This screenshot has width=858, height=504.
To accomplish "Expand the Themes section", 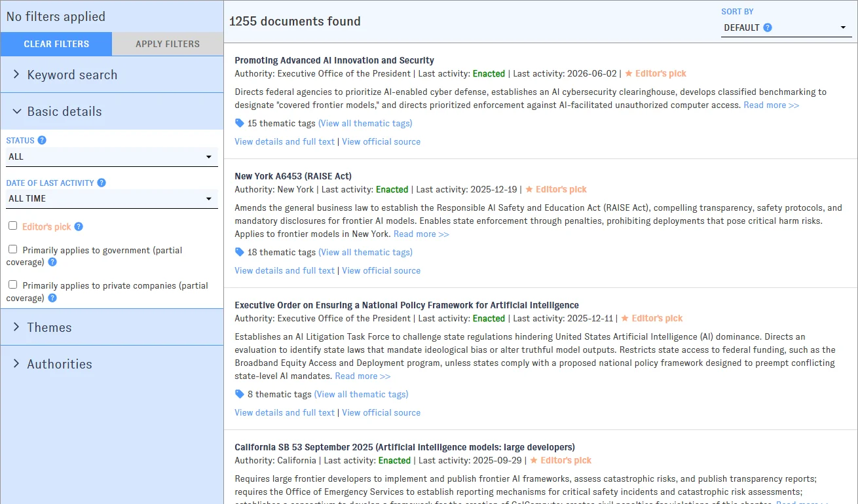I will tap(112, 327).
